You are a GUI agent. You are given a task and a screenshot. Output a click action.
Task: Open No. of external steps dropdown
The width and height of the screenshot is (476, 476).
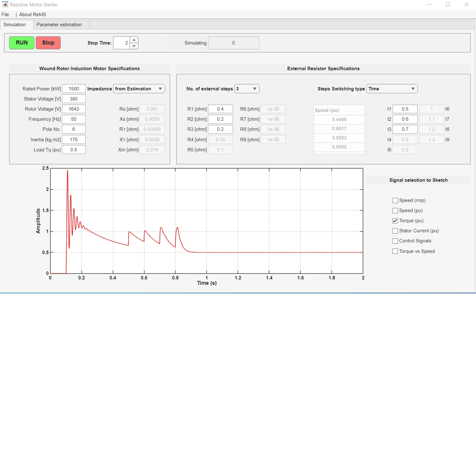[x=247, y=89]
